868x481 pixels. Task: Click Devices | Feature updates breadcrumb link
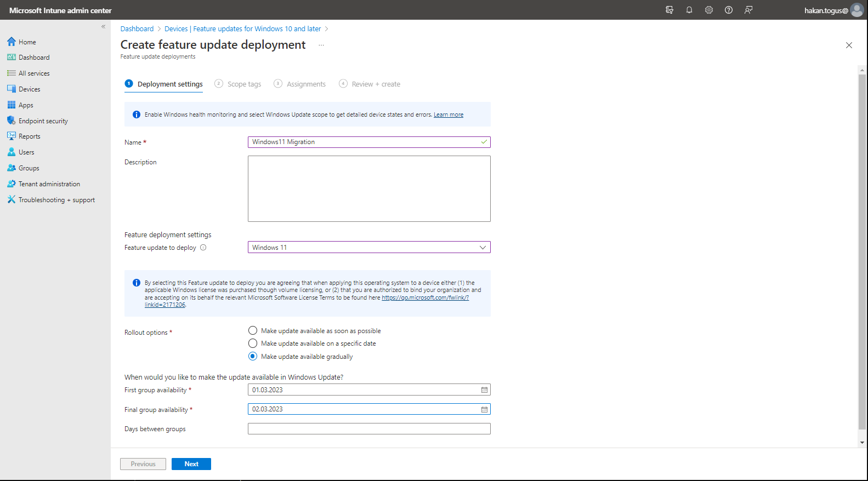243,29
